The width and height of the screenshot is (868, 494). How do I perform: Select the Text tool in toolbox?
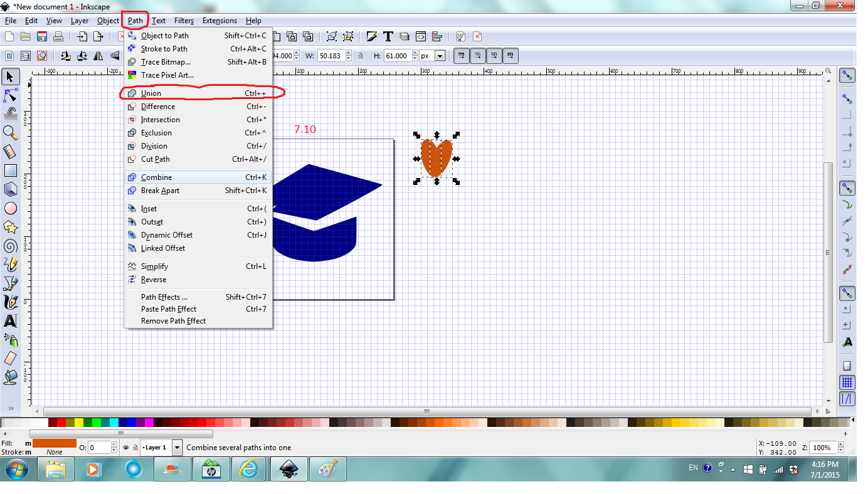tap(11, 321)
